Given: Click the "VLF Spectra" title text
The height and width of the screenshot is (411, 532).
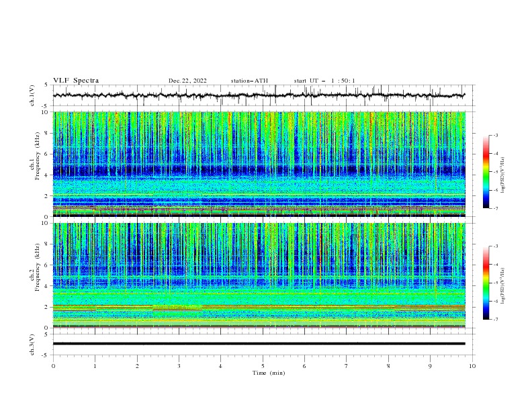Looking at the screenshot, I should (x=76, y=81).
